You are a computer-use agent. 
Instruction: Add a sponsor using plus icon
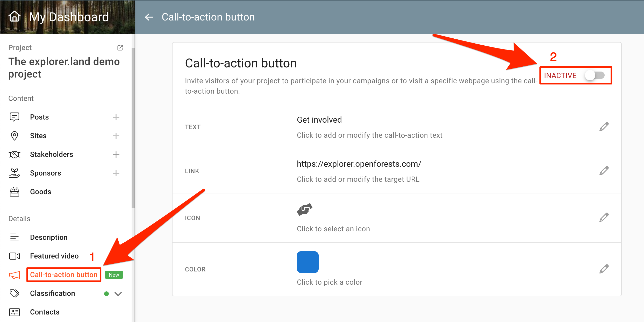[x=116, y=173]
